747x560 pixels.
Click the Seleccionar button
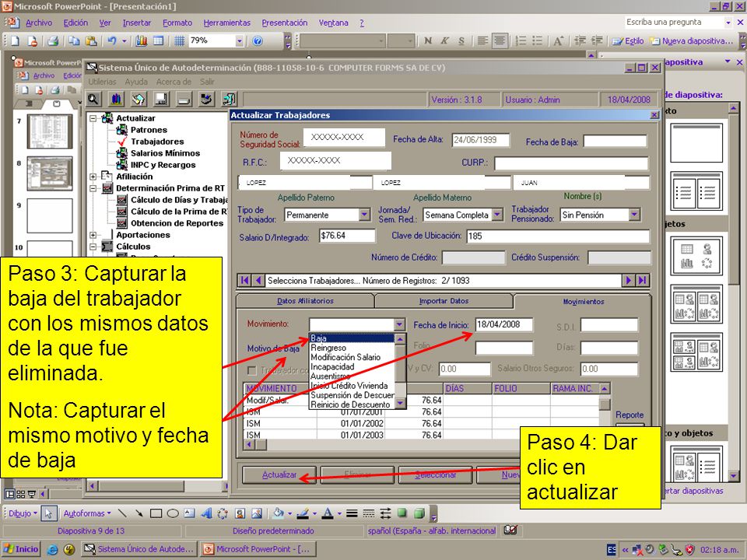[x=436, y=474]
